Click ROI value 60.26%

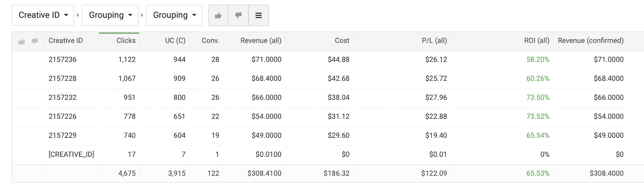[x=538, y=79]
